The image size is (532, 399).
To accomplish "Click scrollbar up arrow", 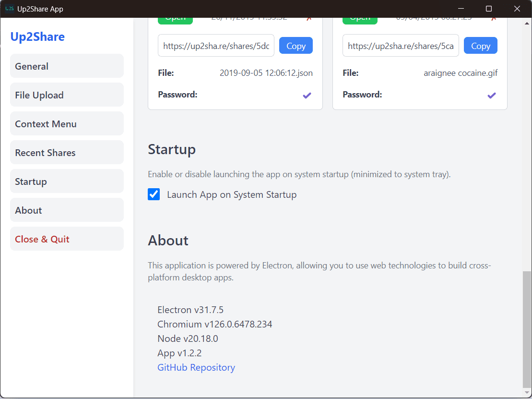I will [x=527, y=24].
